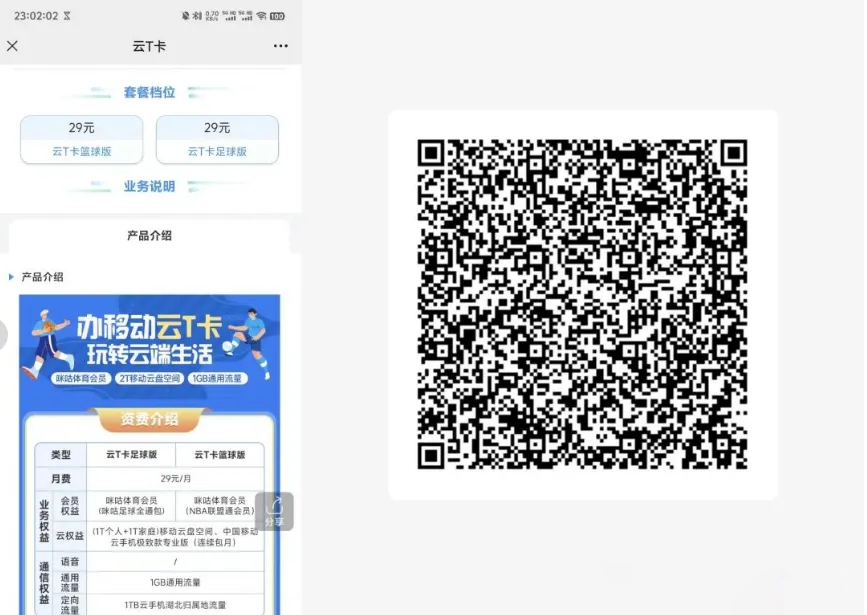The height and width of the screenshot is (615, 867).
Task: Click the 云T卡足球版 table column header
Action: [x=131, y=454]
